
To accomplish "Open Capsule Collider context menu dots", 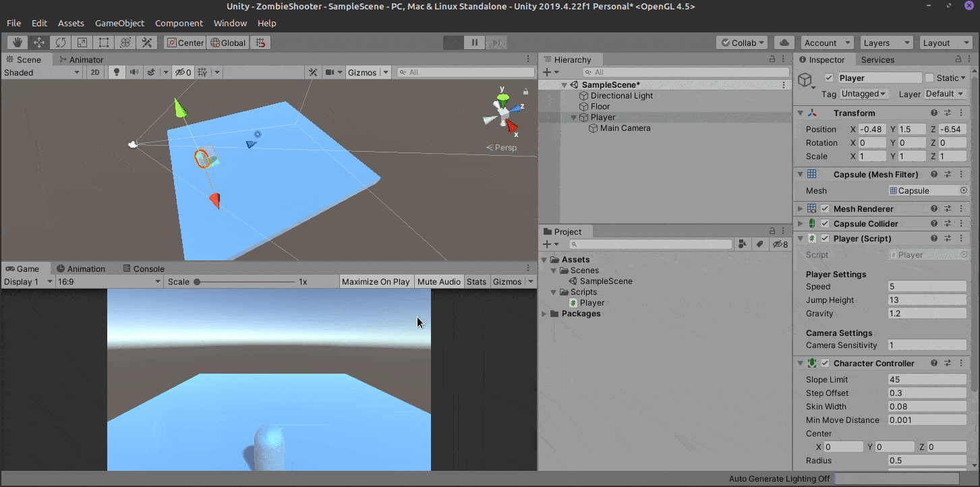I will pyautogui.click(x=960, y=223).
